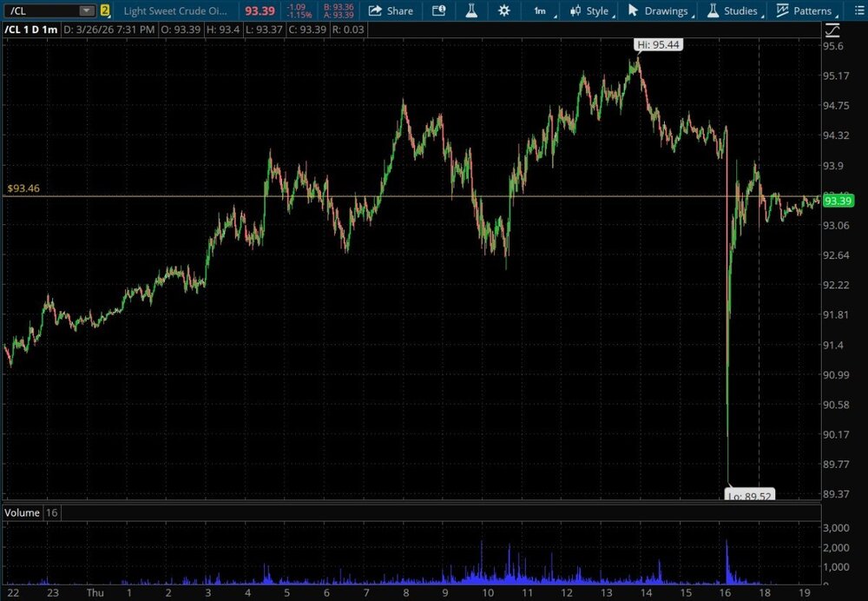Click the /CL symbol input field
This screenshot has width=868, height=601.
(41, 11)
